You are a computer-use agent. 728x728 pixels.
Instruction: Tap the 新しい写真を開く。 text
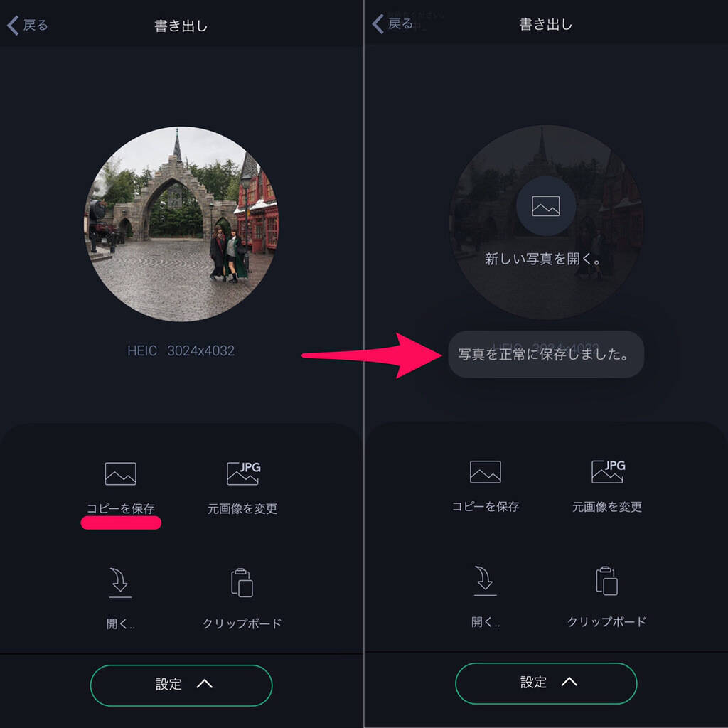(x=543, y=259)
